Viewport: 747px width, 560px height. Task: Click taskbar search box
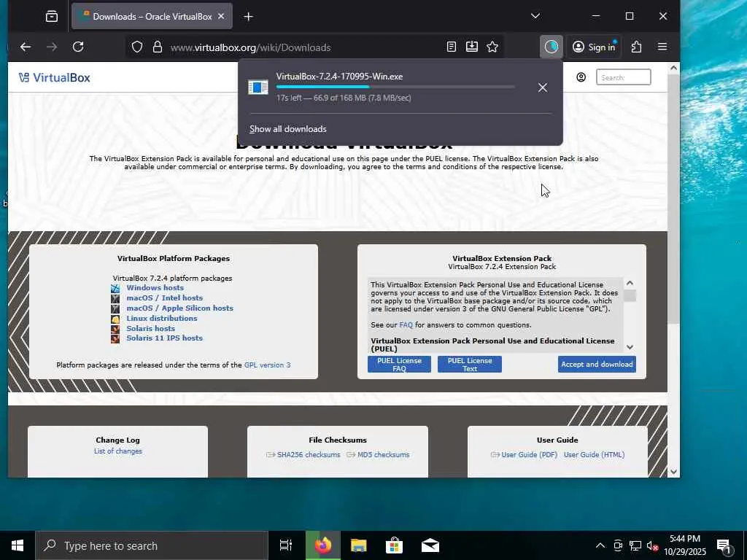pyautogui.click(x=152, y=545)
